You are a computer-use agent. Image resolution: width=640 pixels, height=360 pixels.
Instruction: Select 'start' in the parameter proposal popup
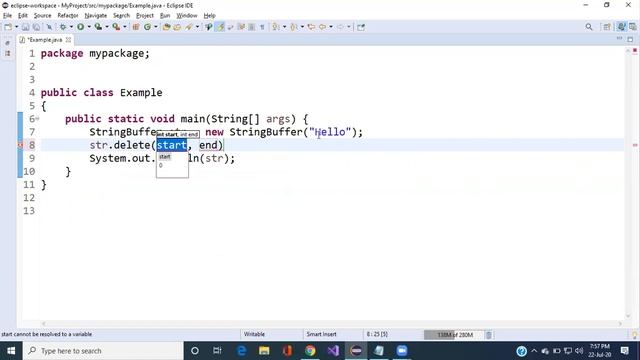point(165,157)
